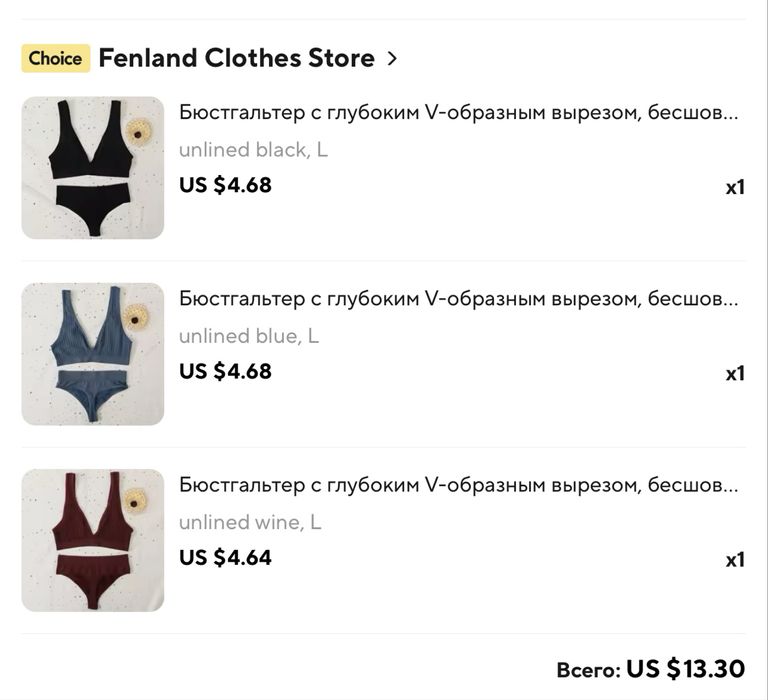Click the yellow Choice badge
The image size is (768, 700).
click(55, 58)
